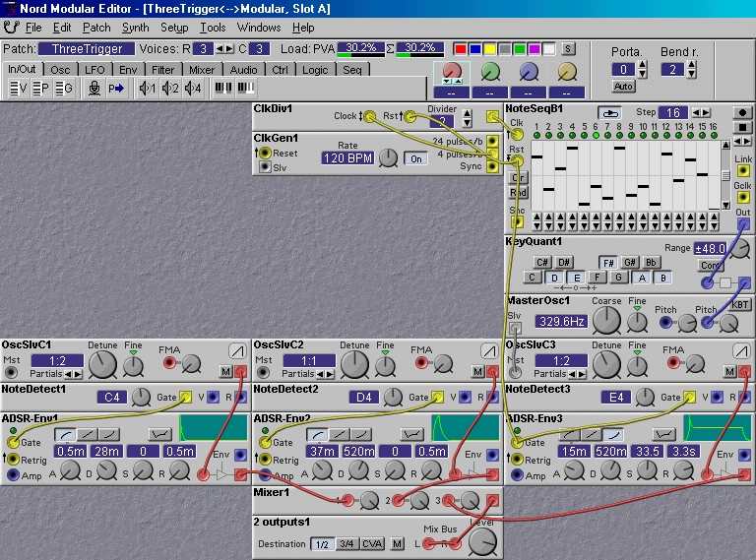The image size is (756, 560).
Task: Click the OscSlvC1 waveform selector icon
Action: (x=237, y=351)
